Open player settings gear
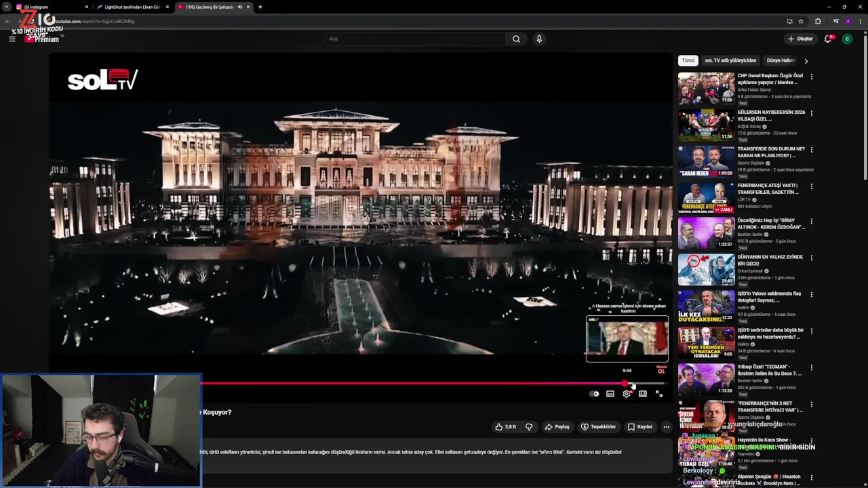 pyautogui.click(x=627, y=394)
